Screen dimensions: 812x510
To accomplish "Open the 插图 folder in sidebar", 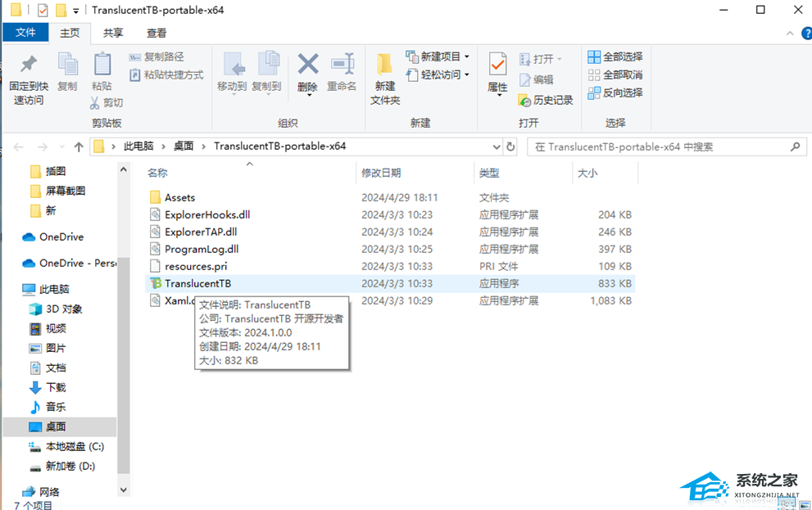I will 56,171.
